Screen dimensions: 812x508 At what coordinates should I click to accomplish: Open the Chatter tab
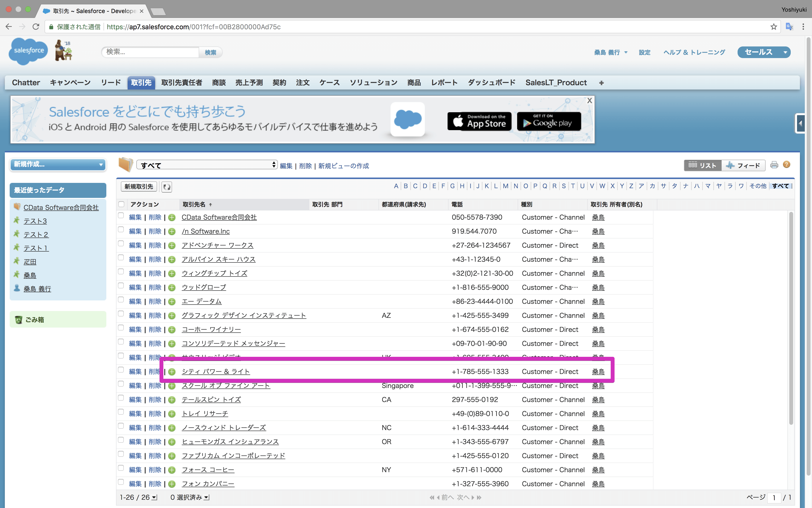pos(26,83)
